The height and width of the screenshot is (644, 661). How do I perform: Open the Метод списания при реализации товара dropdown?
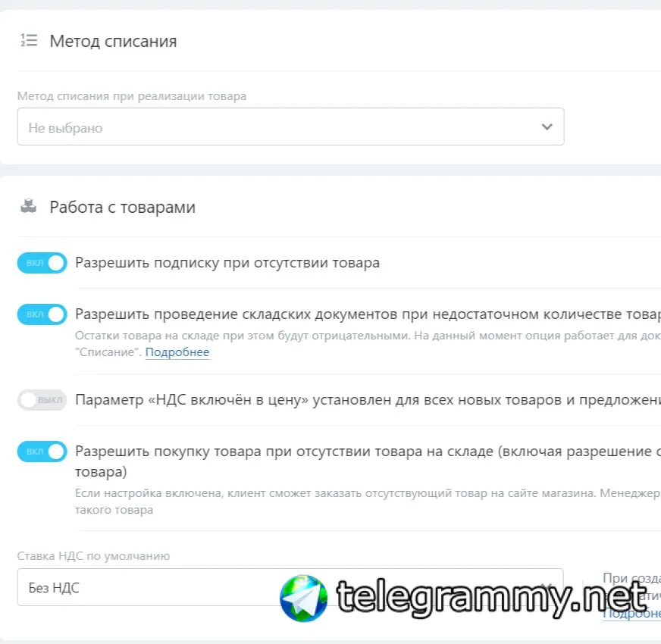(290, 127)
